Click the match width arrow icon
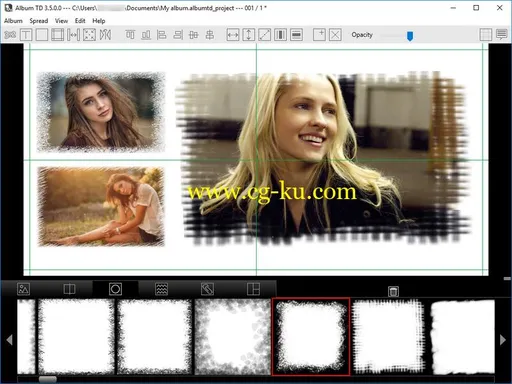512x384 pixels. (x=233, y=35)
